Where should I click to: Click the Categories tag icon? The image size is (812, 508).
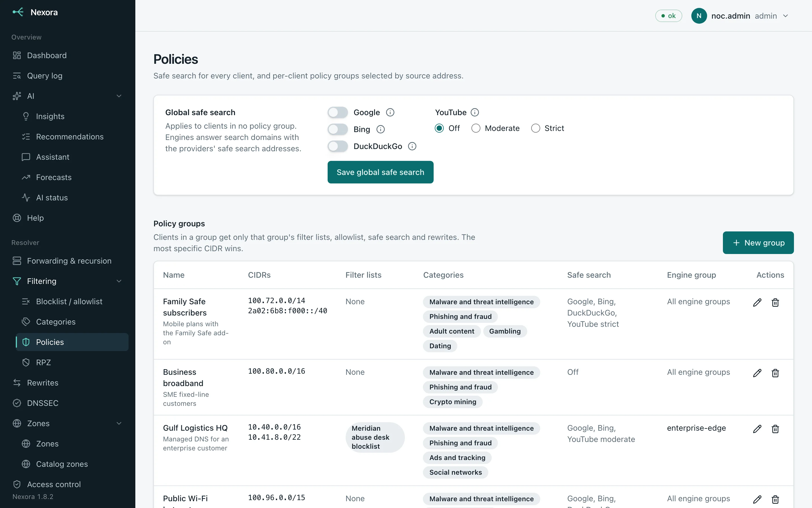[26, 322]
